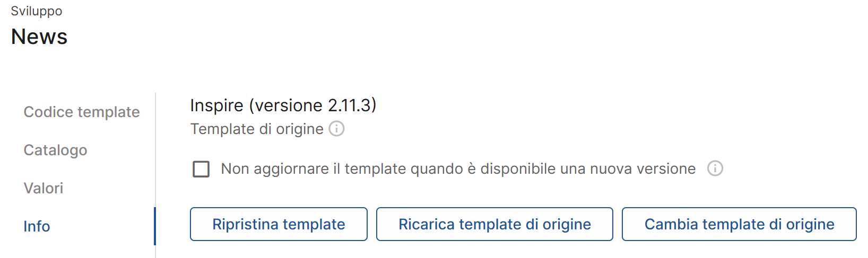Open the Catalogo tab
This screenshot has height=258, width=868.
(x=55, y=150)
